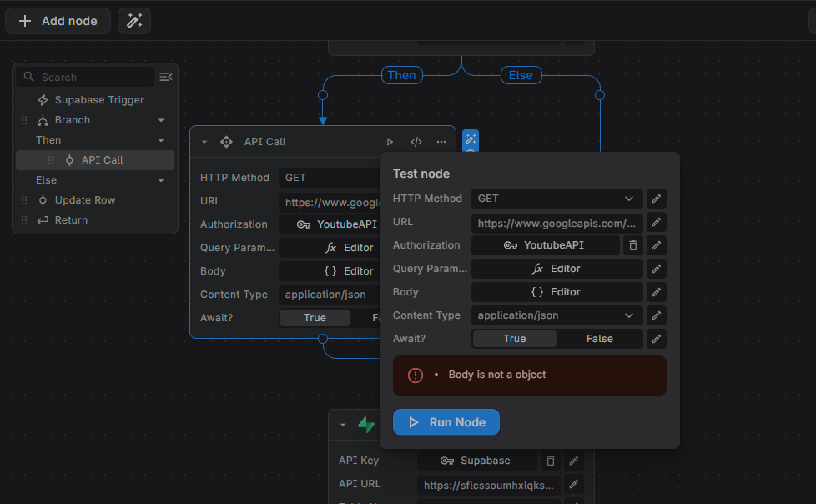The width and height of the screenshot is (816, 504).
Task: Set Await to True in Test node
Action: coord(515,339)
